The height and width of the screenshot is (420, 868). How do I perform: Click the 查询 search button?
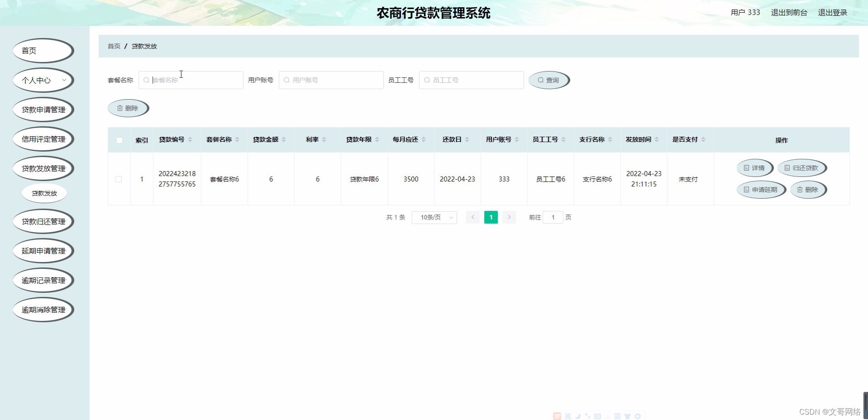click(x=548, y=80)
